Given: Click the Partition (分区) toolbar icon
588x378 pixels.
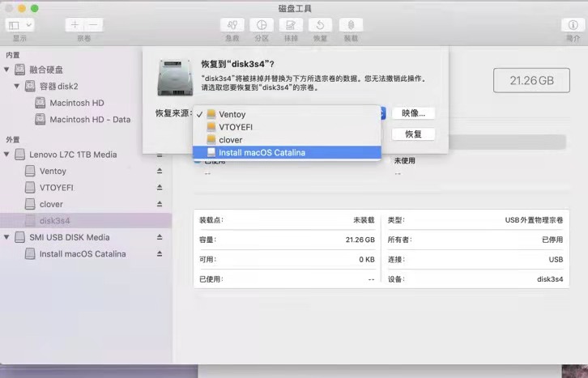Looking at the screenshot, I should coord(262,25).
